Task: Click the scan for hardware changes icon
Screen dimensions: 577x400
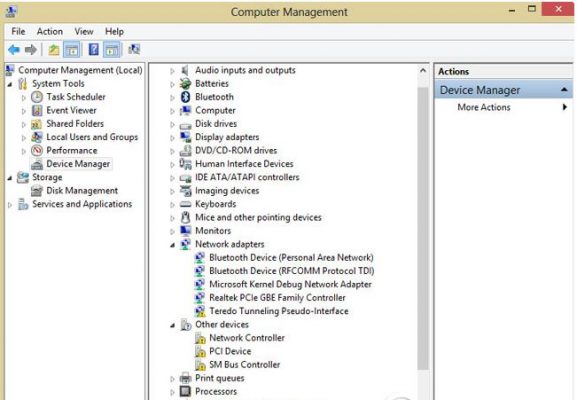Action: (x=134, y=49)
